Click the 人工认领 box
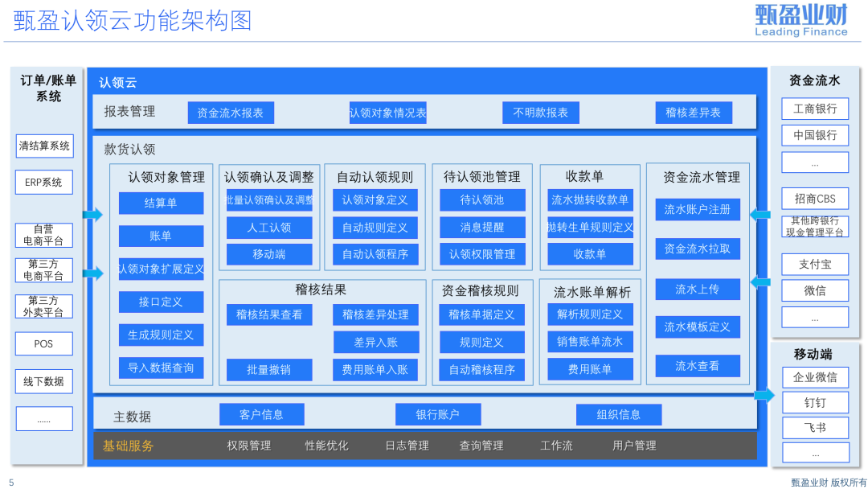 click(x=269, y=228)
